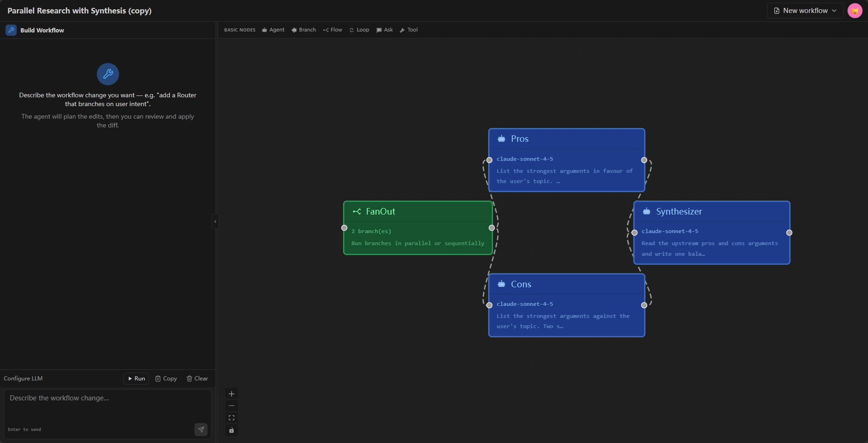Click the Build Workflow panel label
Image resolution: width=868 pixels, height=443 pixels.
(x=42, y=30)
